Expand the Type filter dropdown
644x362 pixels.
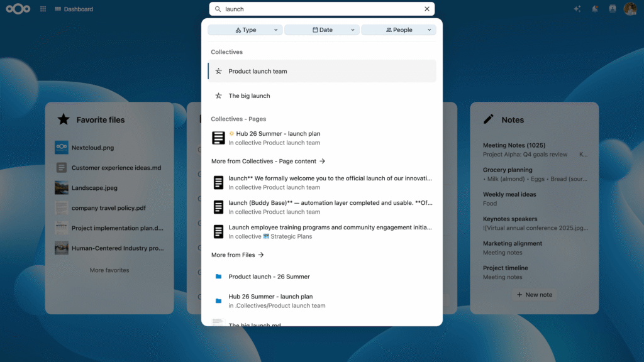[245, 30]
